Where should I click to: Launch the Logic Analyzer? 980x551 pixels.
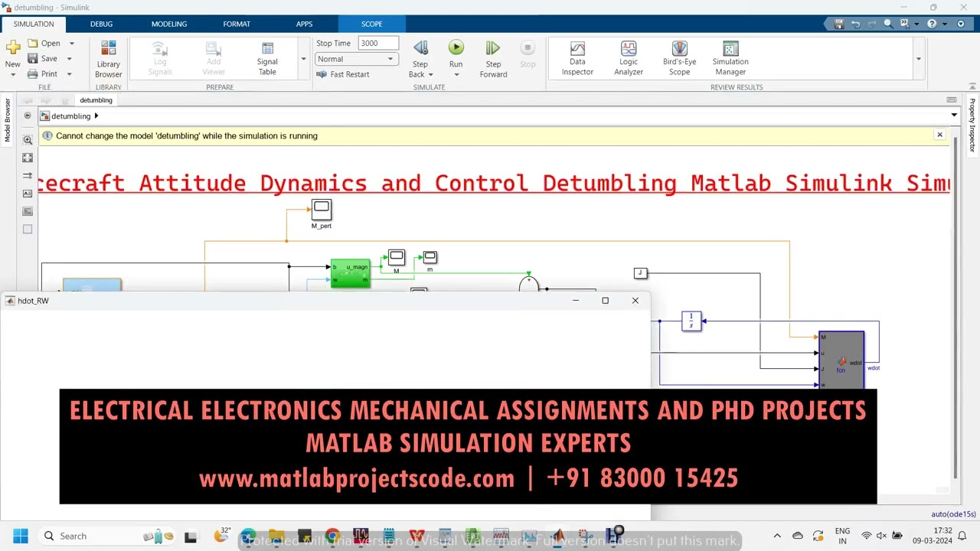coord(629,59)
